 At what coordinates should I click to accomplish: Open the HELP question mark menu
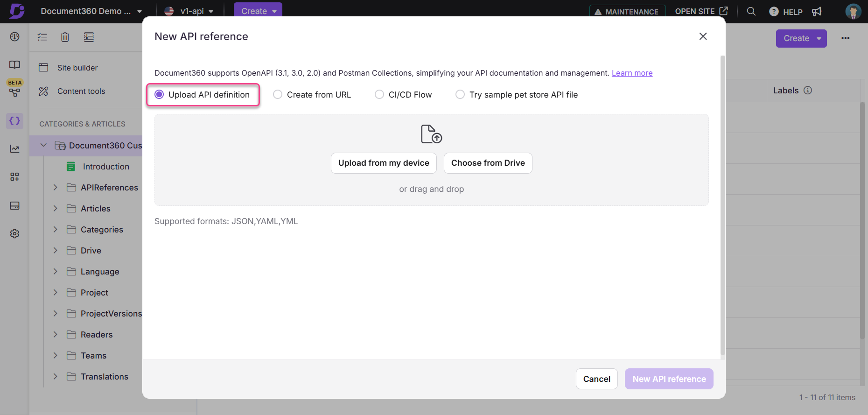coord(786,12)
